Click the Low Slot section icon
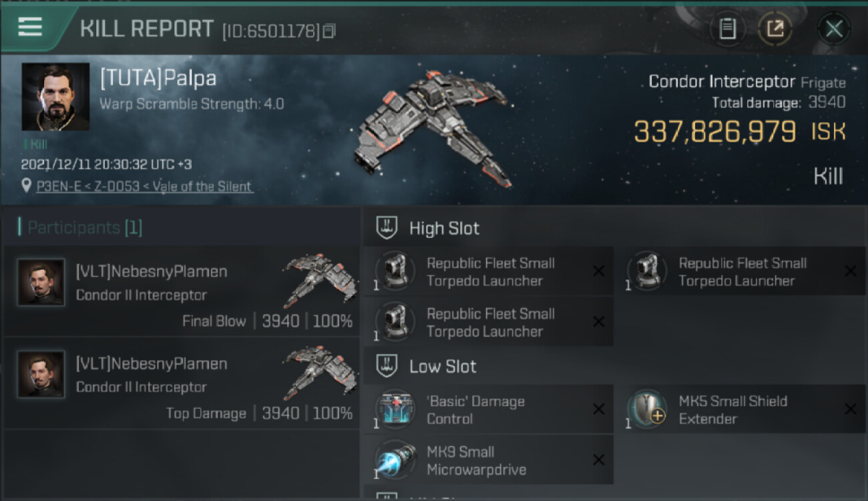This screenshot has width=868, height=501. click(385, 366)
